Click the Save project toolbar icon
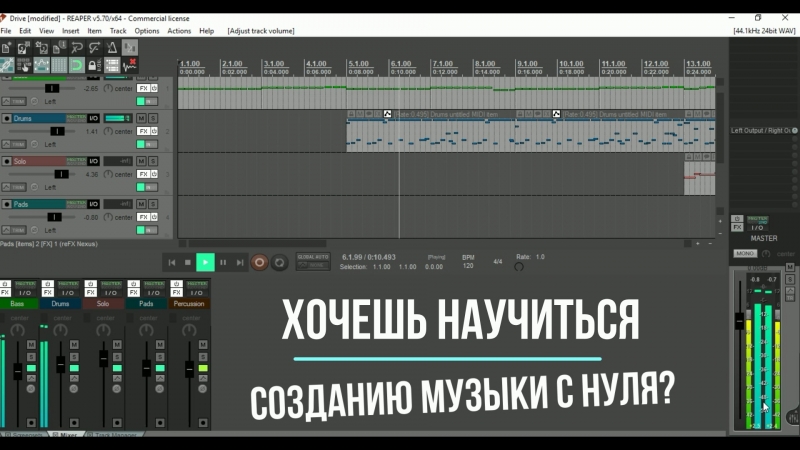The image size is (800, 450). click(41, 48)
